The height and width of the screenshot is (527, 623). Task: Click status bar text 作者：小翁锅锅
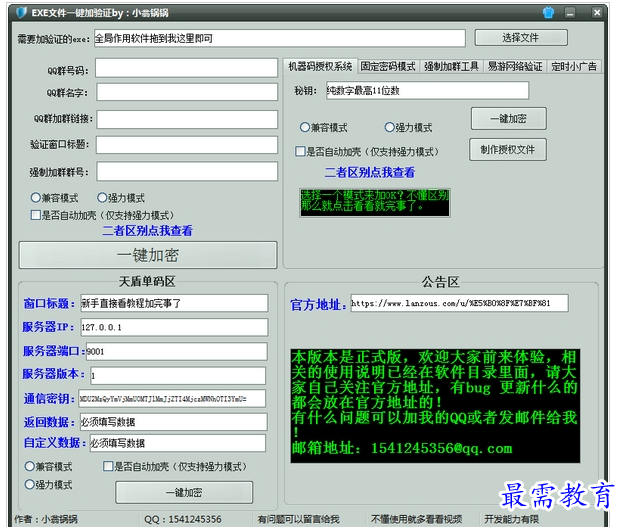coord(46,519)
